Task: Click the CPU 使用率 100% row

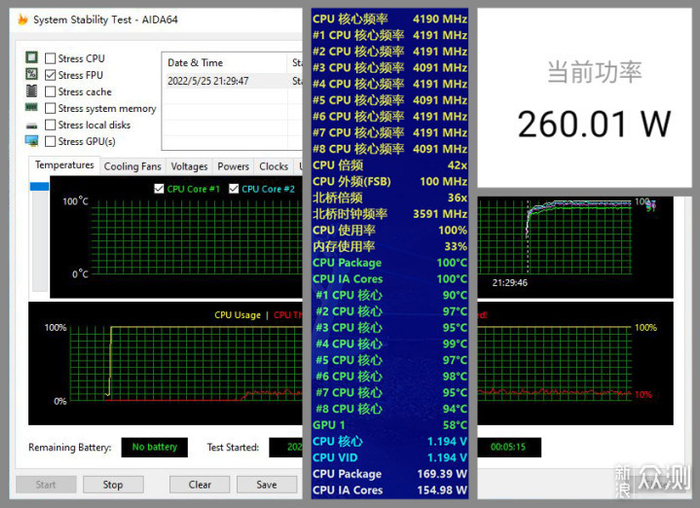Action: pyautogui.click(x=390, y=230)
